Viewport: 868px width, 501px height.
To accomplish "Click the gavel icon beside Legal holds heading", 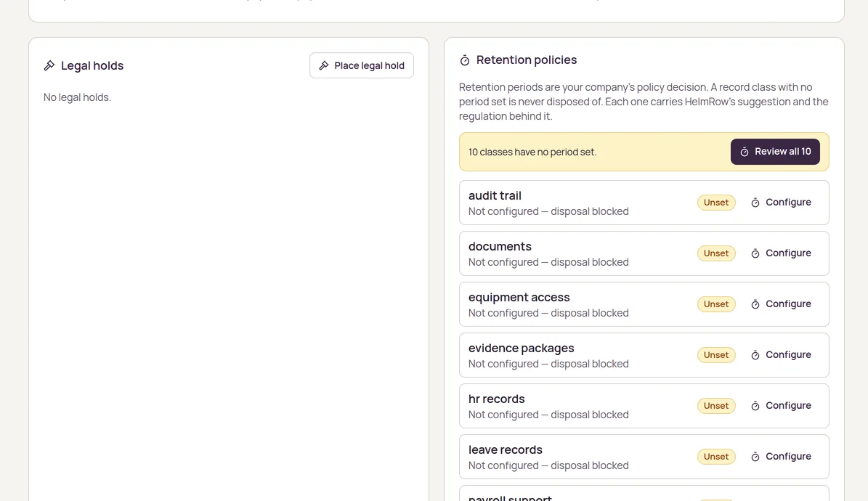I will [x=49, y=65].
